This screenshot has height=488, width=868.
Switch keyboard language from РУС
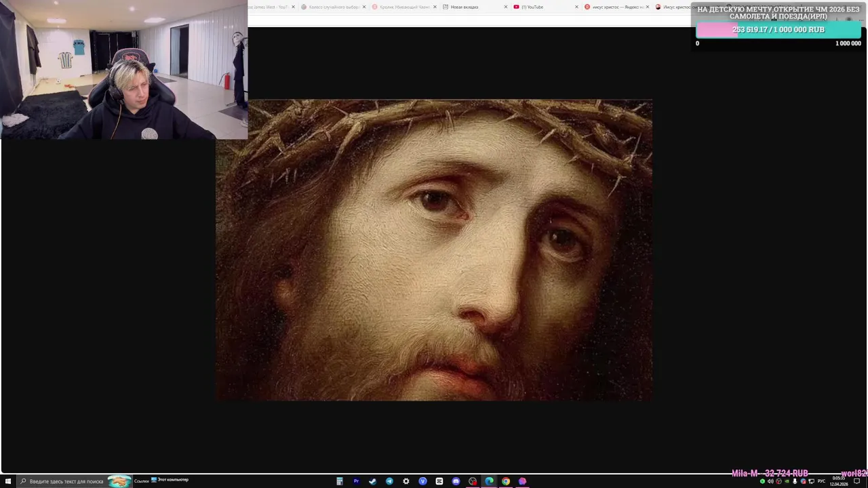821,481
